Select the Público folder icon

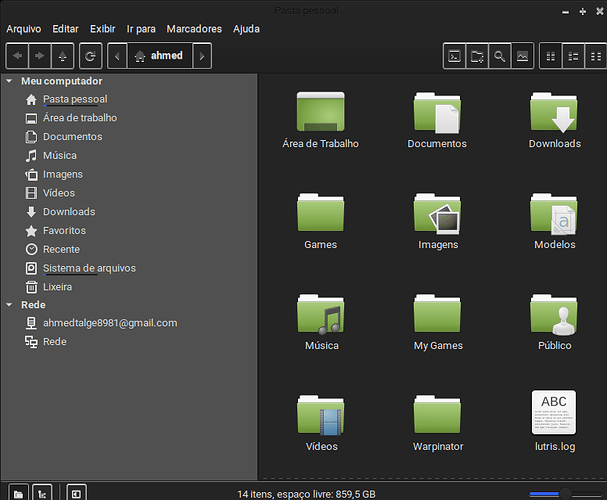[x=554, y=314]
